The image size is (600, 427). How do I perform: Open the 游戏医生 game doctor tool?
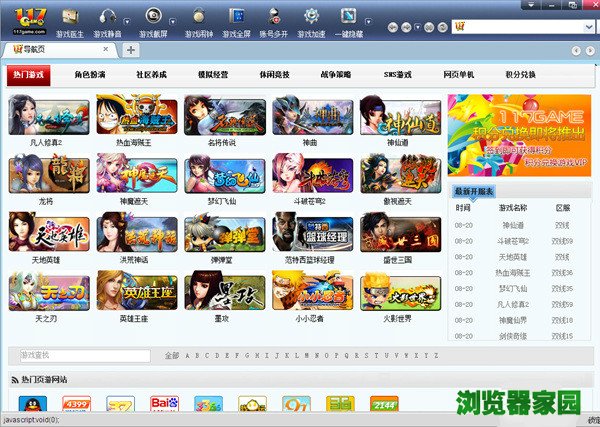point(70,22)
